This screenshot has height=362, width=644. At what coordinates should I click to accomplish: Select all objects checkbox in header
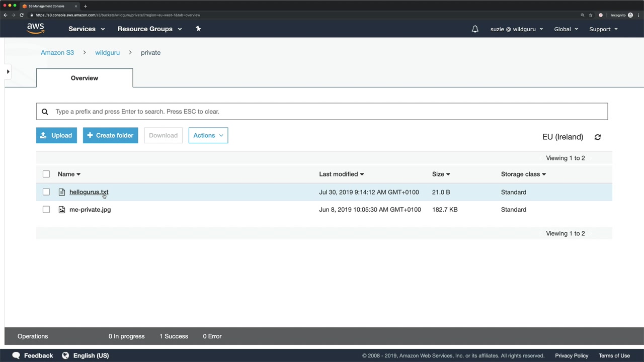click(x=46, y=174)
